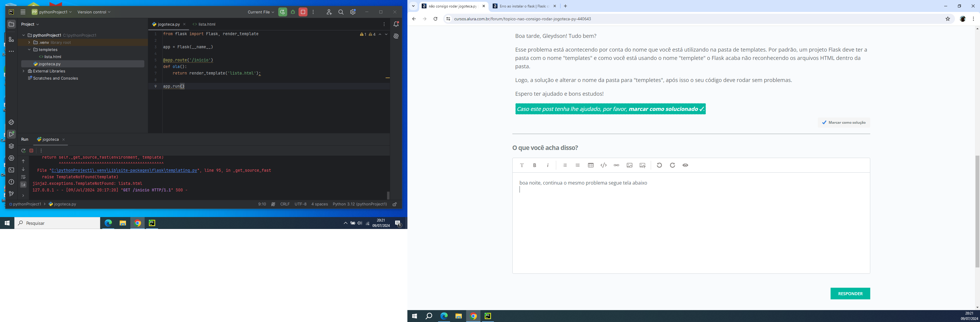The width and height of the screenshot is (980, 322).
Task: Click Marcar como solução checkbox
Action: pyautogui.click(x=824, y=122)
